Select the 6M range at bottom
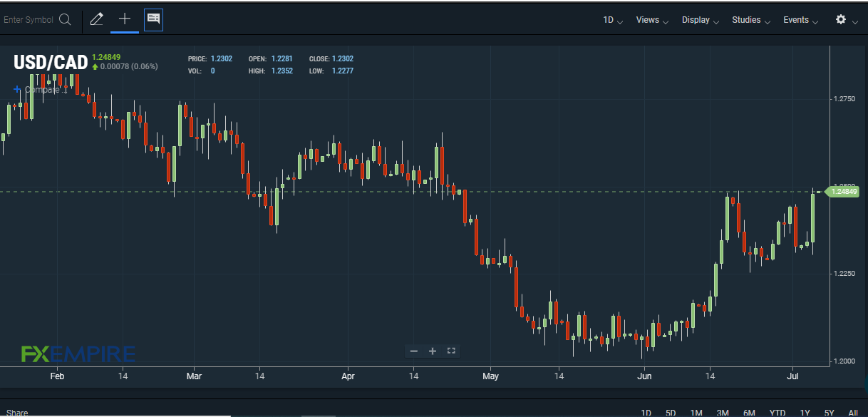The image size is (868, 417). point(749,413)
